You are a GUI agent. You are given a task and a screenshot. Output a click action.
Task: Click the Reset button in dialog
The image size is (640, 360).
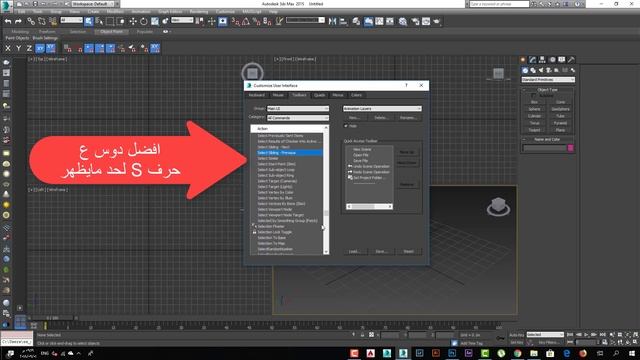coord(409,251)
